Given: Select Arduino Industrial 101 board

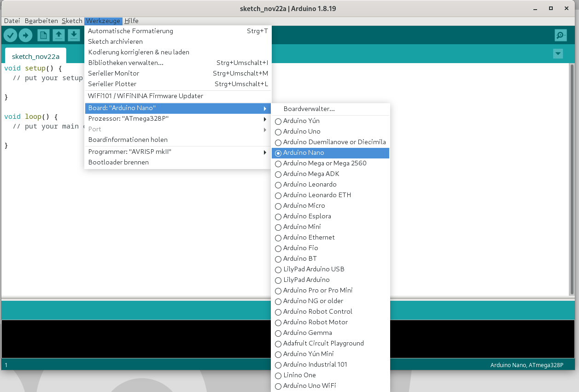Looking at the screenshot, I should (x=331, y=364).
